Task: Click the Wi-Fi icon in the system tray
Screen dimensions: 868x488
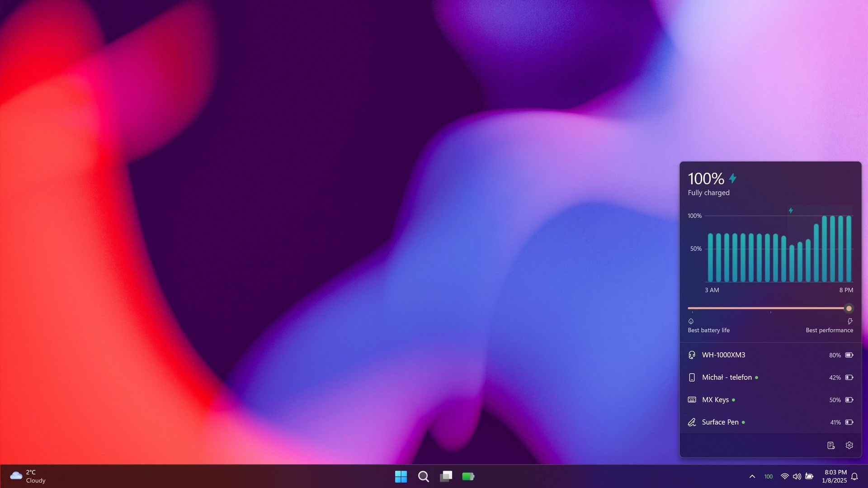Action: click(x=784, y=476)
